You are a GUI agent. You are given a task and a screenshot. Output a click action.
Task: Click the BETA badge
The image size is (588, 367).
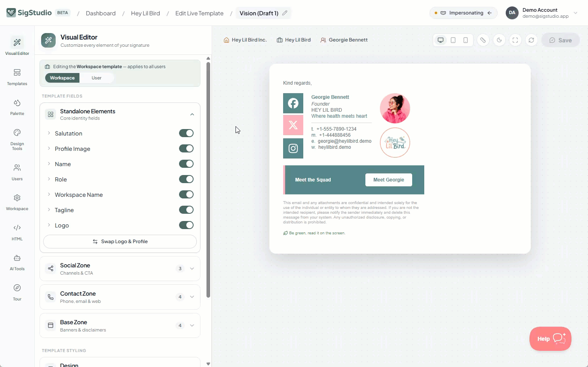coord(63,13)
